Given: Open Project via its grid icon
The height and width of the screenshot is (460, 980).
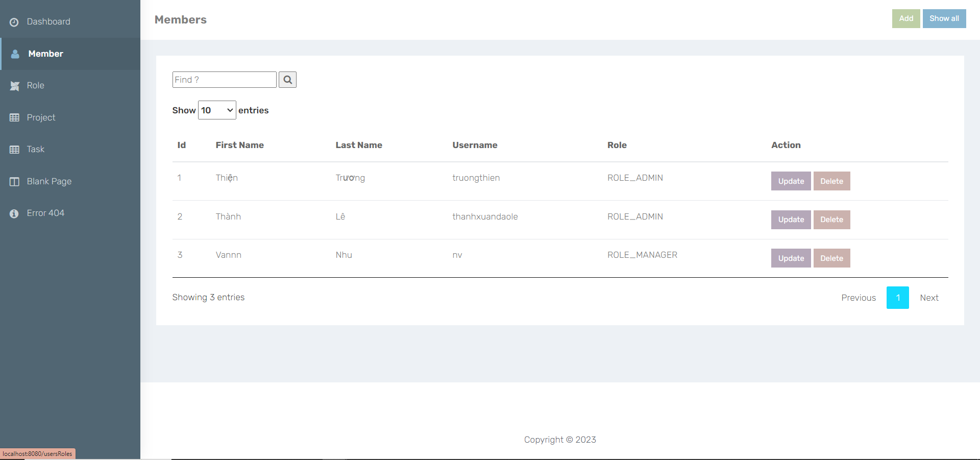Looking at the screenshot, I should 14,117.
